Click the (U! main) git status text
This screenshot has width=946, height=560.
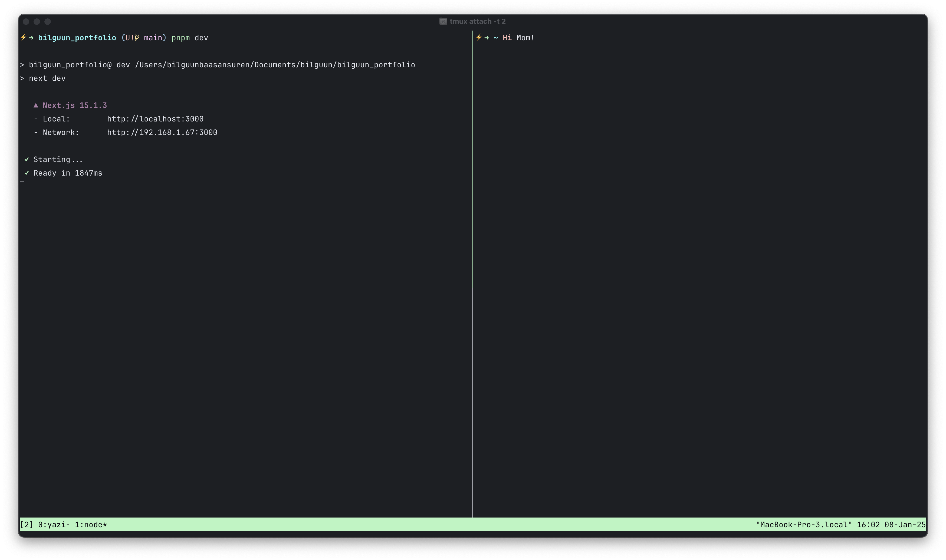point(144,38)
